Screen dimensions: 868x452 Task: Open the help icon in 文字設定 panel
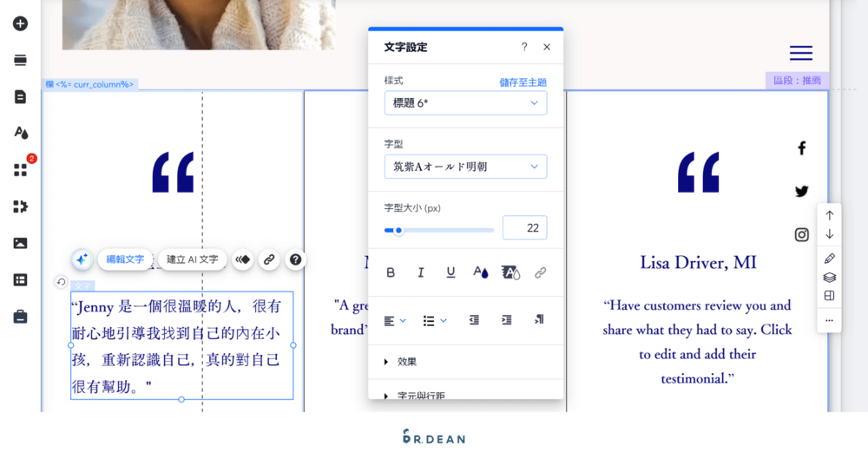coord(524,47)
